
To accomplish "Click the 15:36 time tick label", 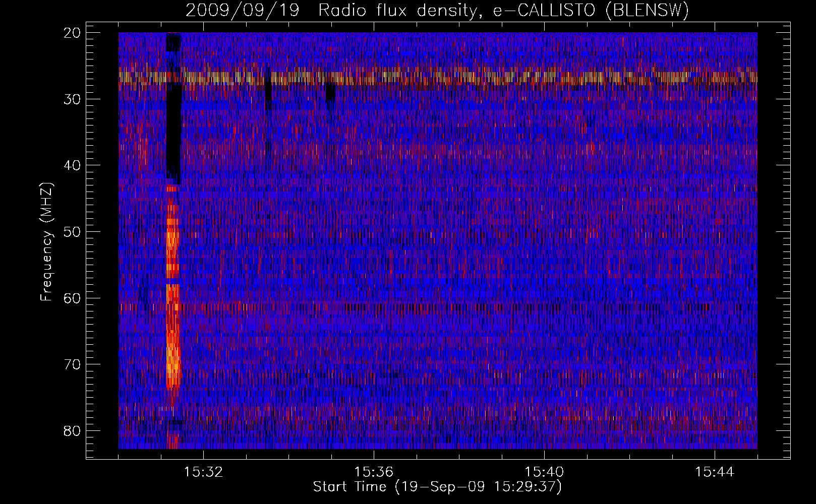I will [x=374, y=472].
